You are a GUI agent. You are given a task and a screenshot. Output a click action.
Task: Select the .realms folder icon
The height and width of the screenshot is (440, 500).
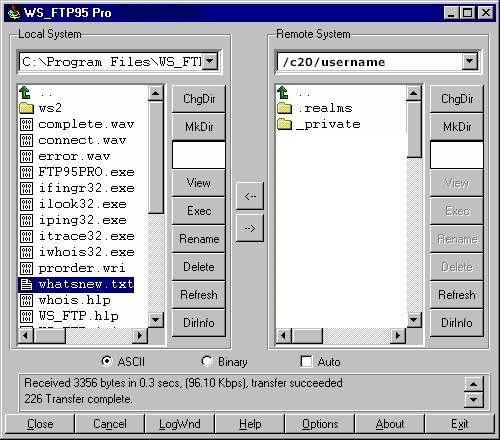tap(284, 108)
